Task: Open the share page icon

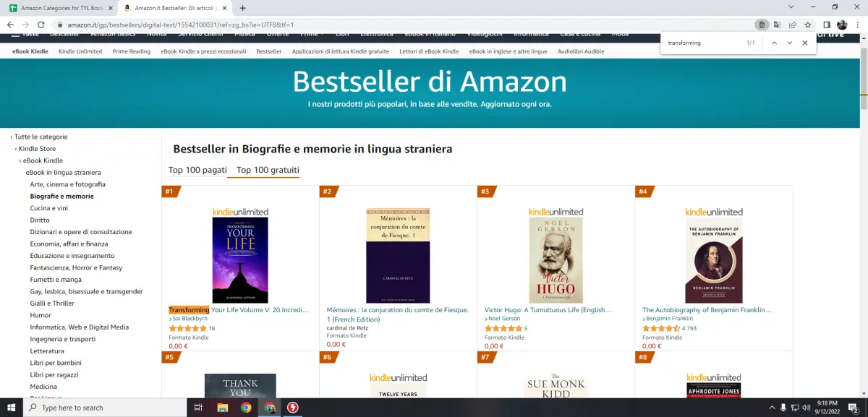Action: tap(792, 25)
